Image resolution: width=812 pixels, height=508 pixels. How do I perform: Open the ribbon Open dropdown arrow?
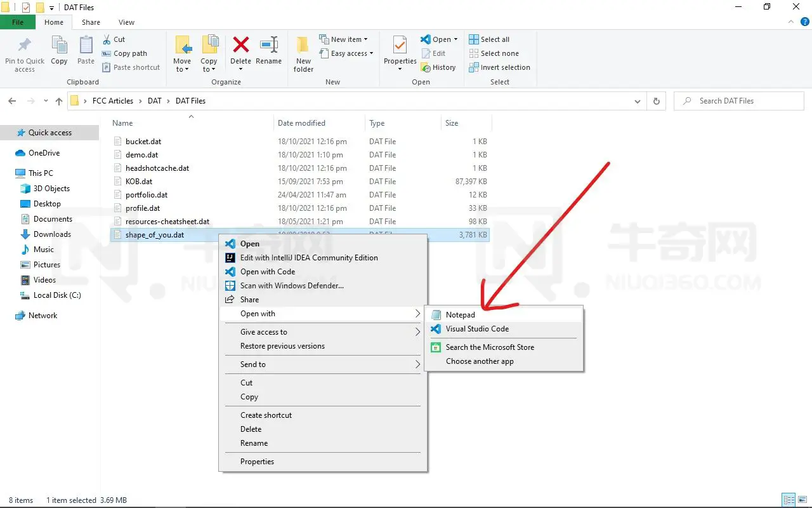point(455,39)
